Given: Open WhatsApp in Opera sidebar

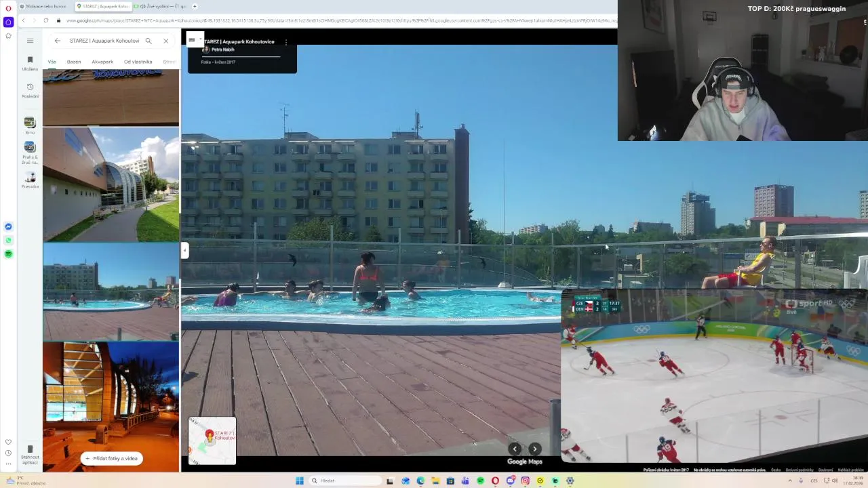Looking at the screenshot, I should (x=8, y=240).
